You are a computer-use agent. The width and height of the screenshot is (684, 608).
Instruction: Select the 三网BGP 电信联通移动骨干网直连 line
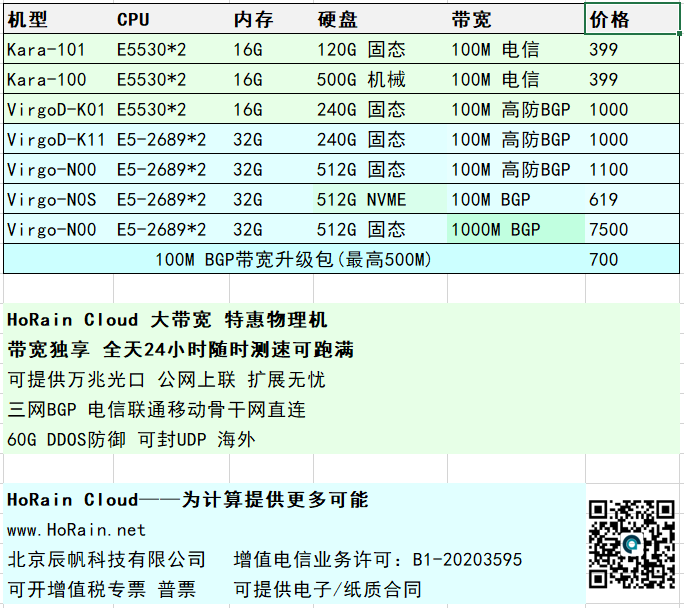coord(157,410)
